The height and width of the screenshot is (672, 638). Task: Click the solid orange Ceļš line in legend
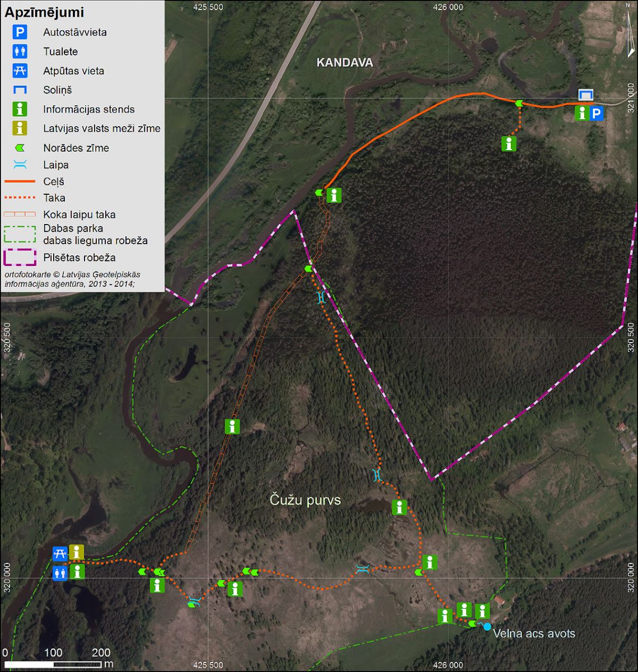pos(21,181)
